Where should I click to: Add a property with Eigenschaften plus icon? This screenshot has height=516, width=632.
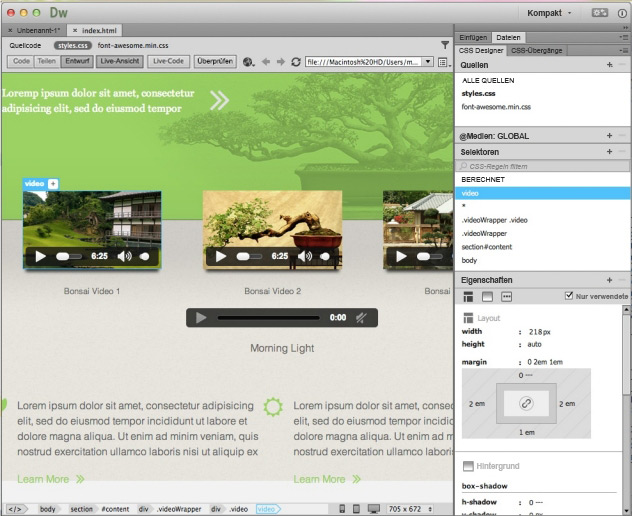click(609, 280)
